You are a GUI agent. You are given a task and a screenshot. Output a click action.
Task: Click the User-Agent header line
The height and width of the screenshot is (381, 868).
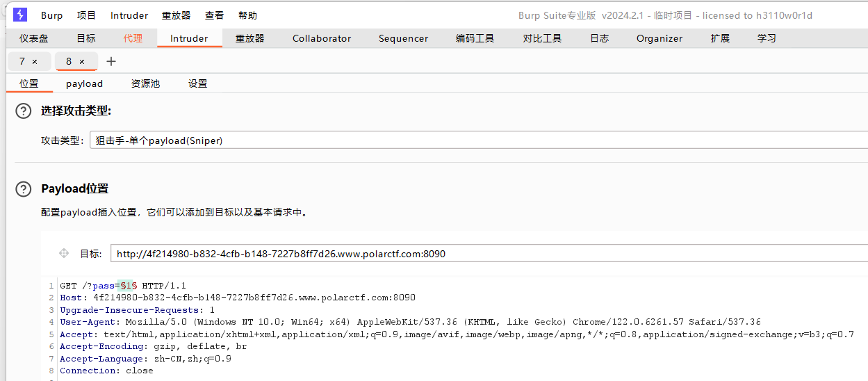point(410,322)
